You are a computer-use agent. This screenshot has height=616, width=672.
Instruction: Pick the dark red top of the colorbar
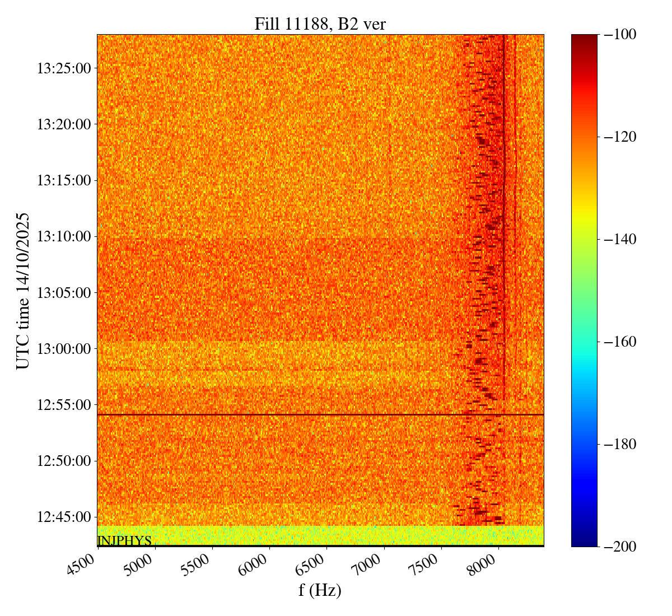tap(584, 39)
